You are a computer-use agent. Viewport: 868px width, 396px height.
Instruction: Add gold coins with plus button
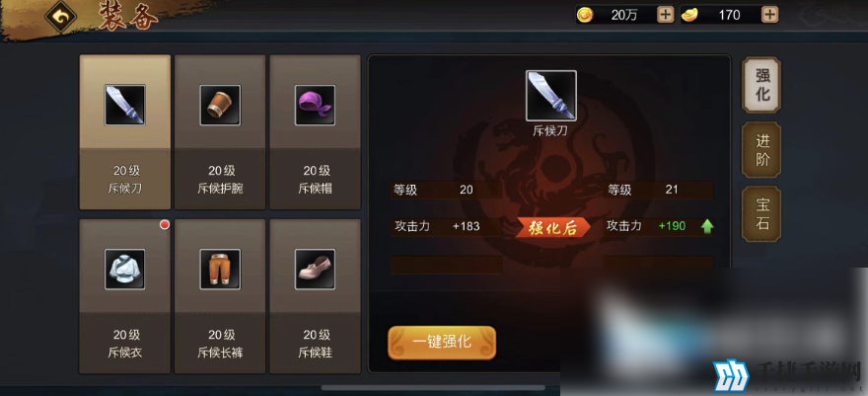click(666, 15)
